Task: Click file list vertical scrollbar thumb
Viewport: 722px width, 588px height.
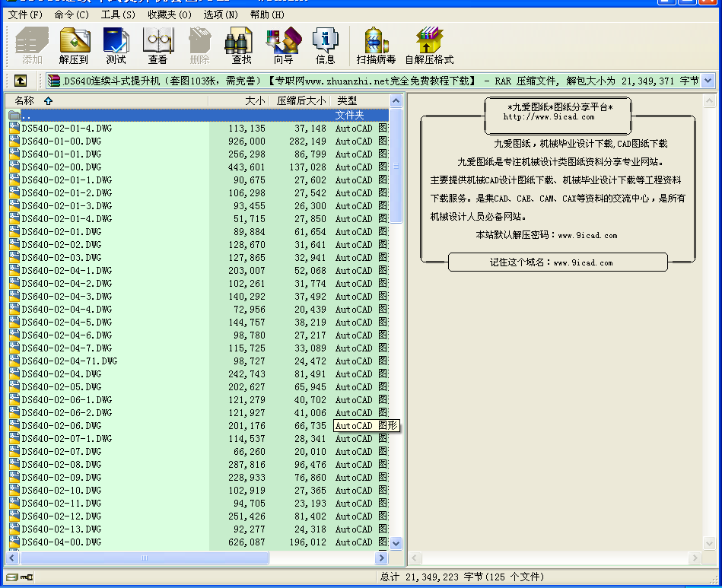Action: click(396, 165)
